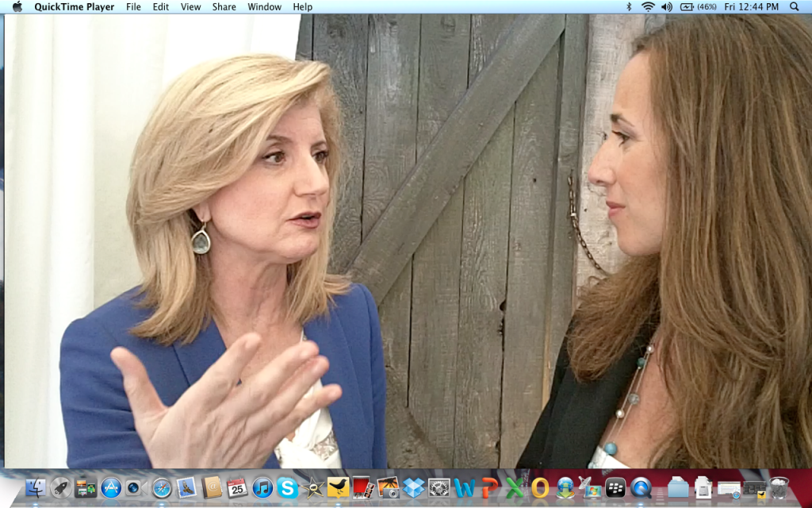Launch Microsoft Word from Dock
Screen dimensions: 812x508
pyautogui.click(x=465, y=488)
